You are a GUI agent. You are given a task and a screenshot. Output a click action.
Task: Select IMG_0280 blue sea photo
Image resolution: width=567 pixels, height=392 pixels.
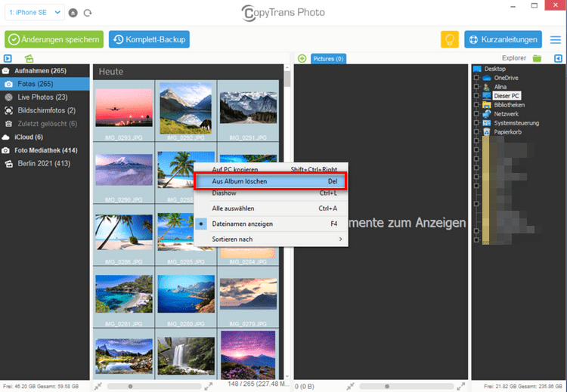pyautogui.click(x=186, y=294)
